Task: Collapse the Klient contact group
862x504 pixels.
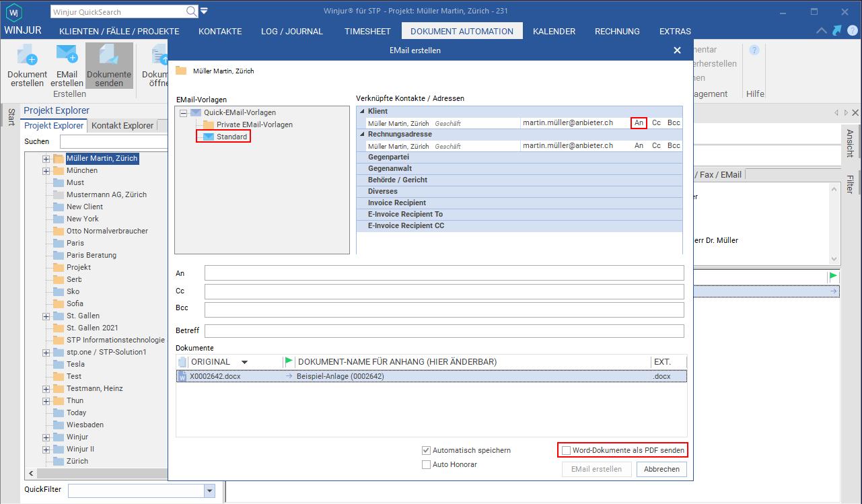Action: (362, 111)
